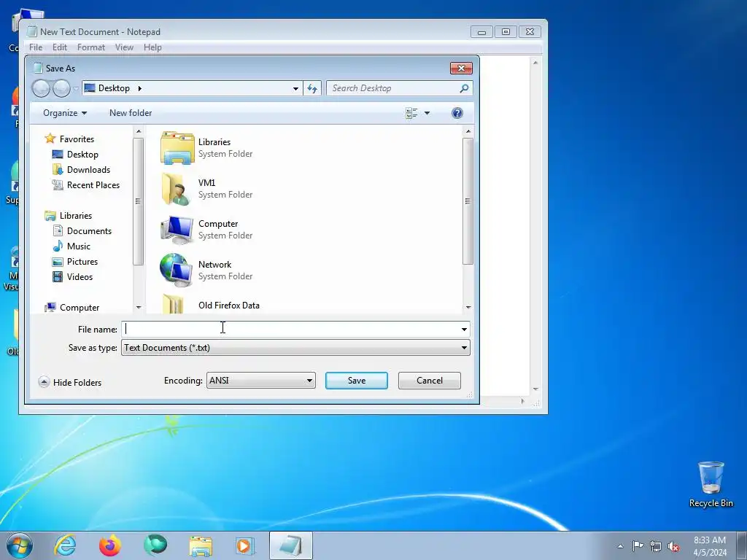Click the Save button
The width and height of the screenshot is (747, 560).
click(356, 381)
